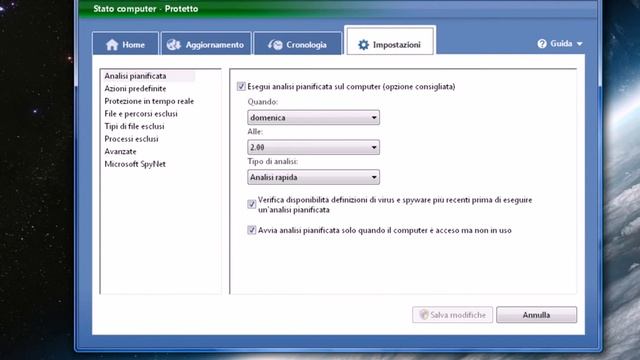The height and width of the screenshot is (360, 640).
Task: Click the Cronologia history icon
Action: [275, 44]
